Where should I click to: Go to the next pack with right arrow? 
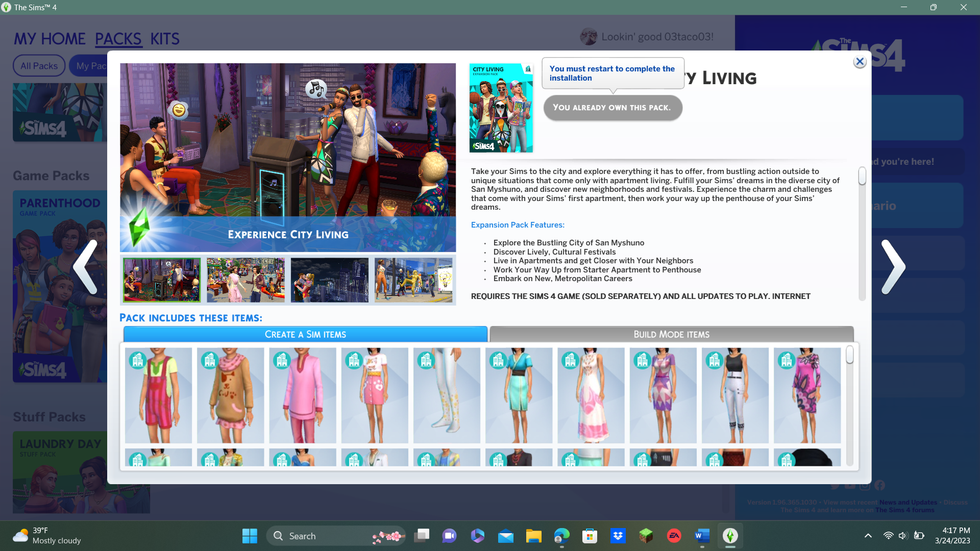click(x=893, y=267)
